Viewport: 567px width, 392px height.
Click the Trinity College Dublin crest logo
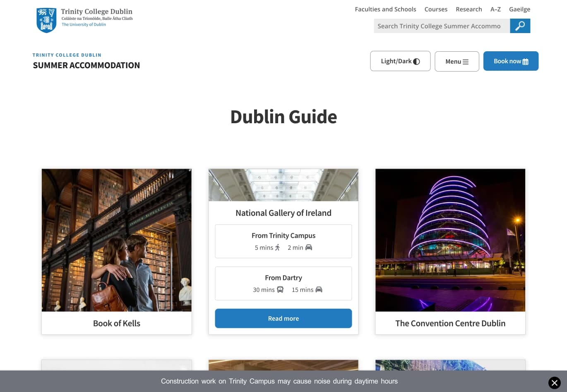click(46, 20)
